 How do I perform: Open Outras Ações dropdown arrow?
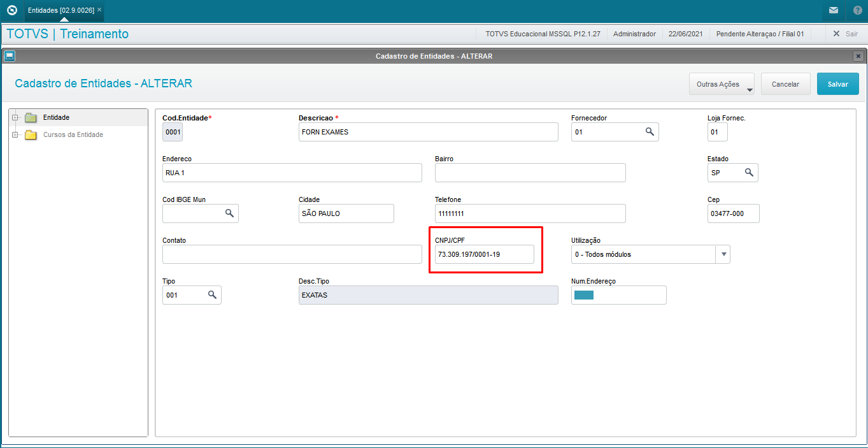click(x=750, y=89)
